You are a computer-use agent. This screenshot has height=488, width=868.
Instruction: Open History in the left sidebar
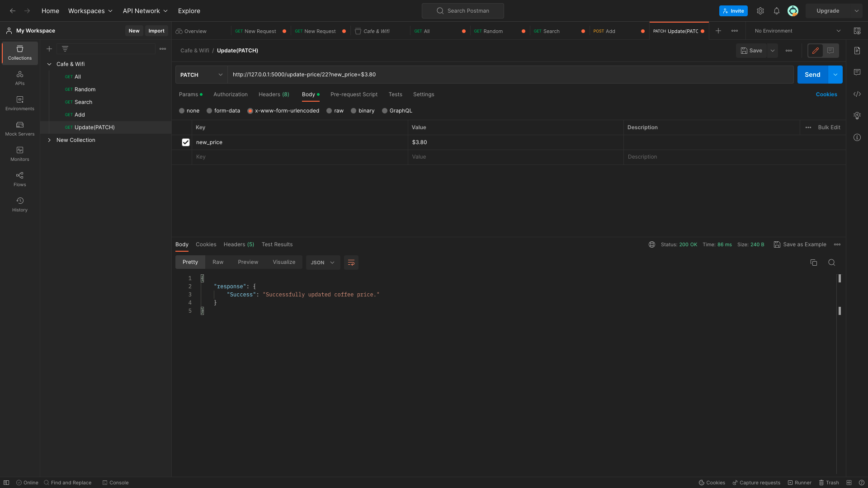[x=19, y=204]
